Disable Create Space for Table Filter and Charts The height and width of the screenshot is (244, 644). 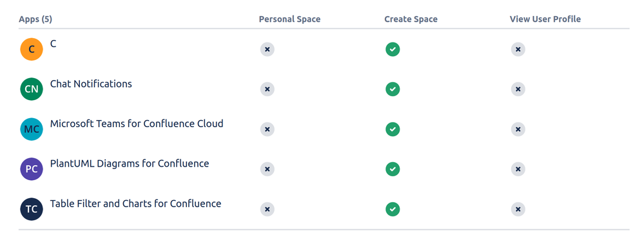click(393, 209)
